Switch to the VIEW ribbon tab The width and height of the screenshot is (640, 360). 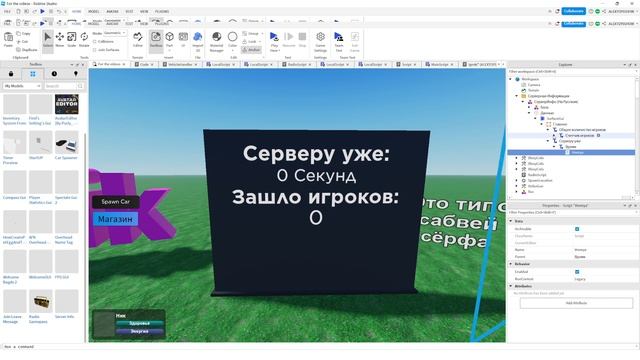144,11
